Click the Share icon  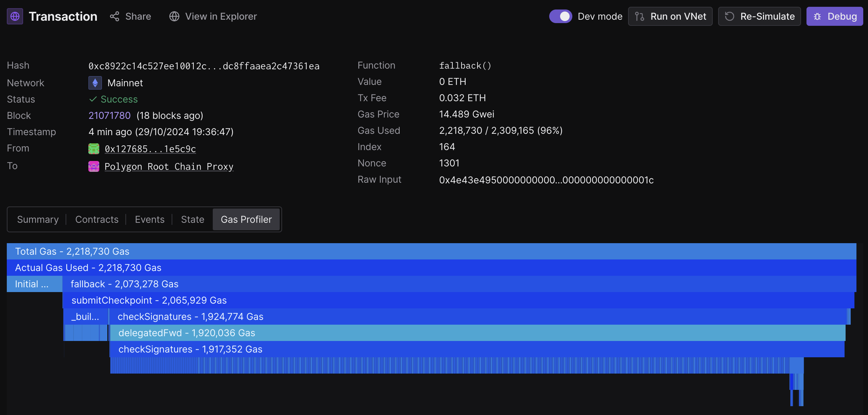(115, 16)
